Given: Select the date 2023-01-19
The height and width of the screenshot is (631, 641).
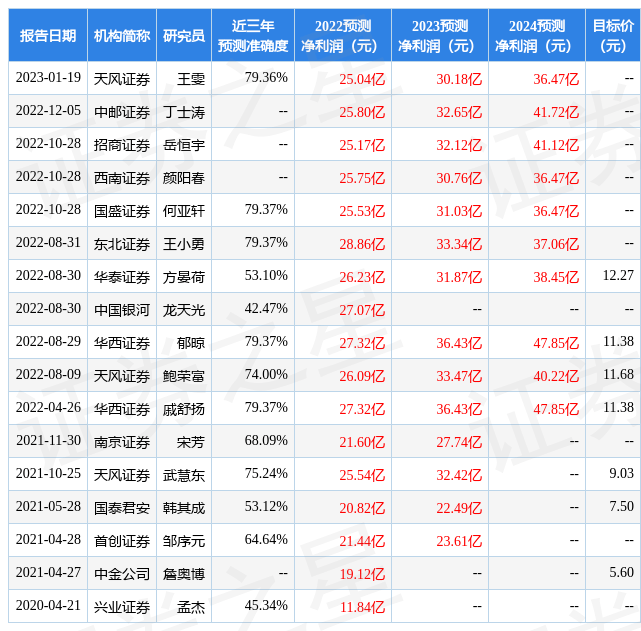Looking at the screenshot, I should point(48,78).
